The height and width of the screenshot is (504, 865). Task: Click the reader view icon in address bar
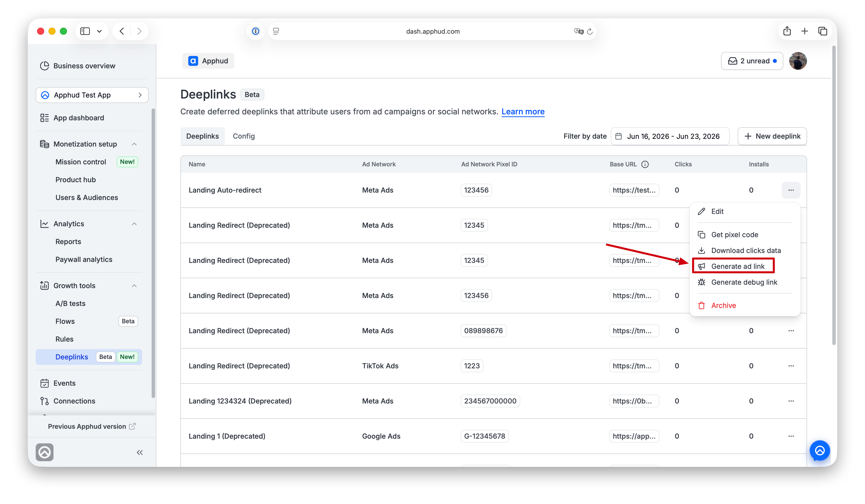[276, 31]
